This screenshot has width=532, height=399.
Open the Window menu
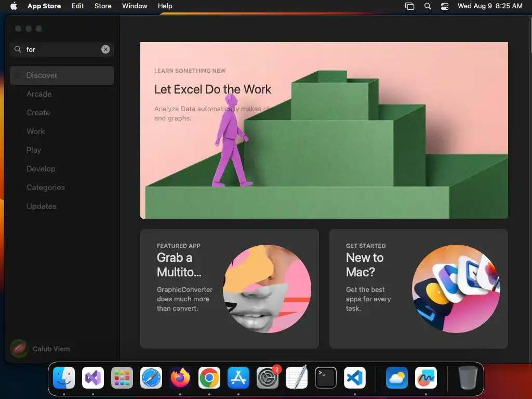click(135, 6)
